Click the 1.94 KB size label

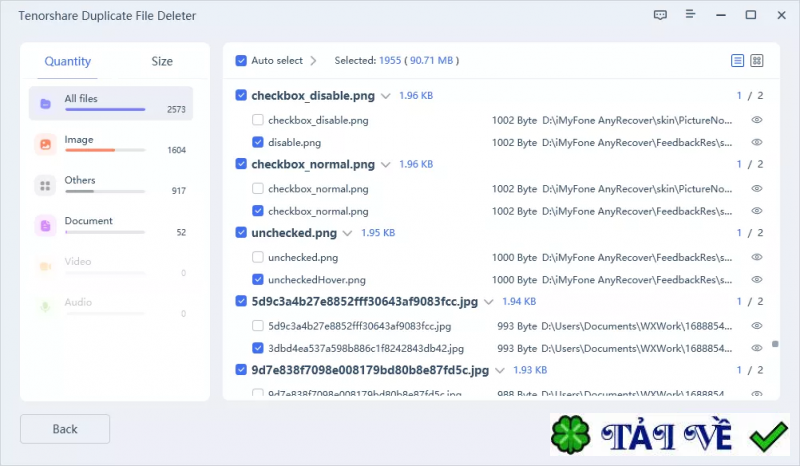[519, 302]
